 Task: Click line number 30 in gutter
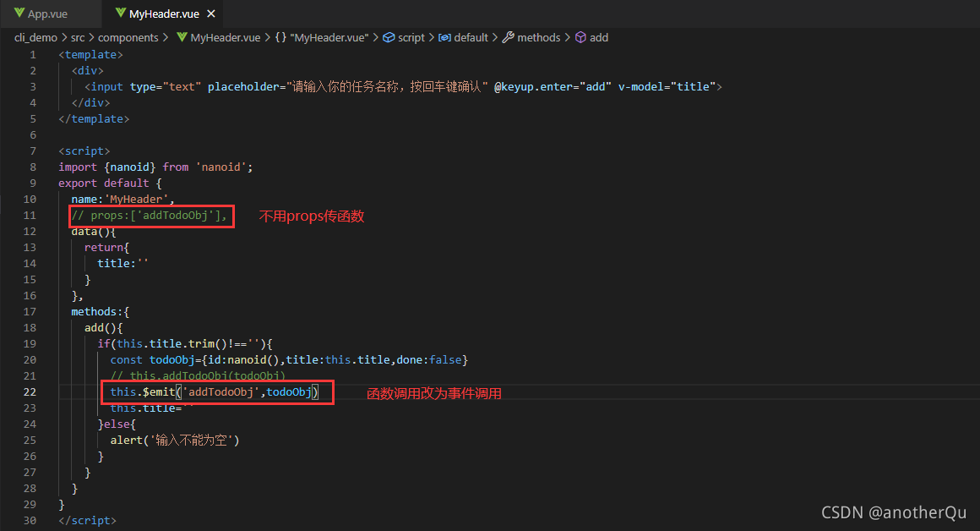[30, 520]
